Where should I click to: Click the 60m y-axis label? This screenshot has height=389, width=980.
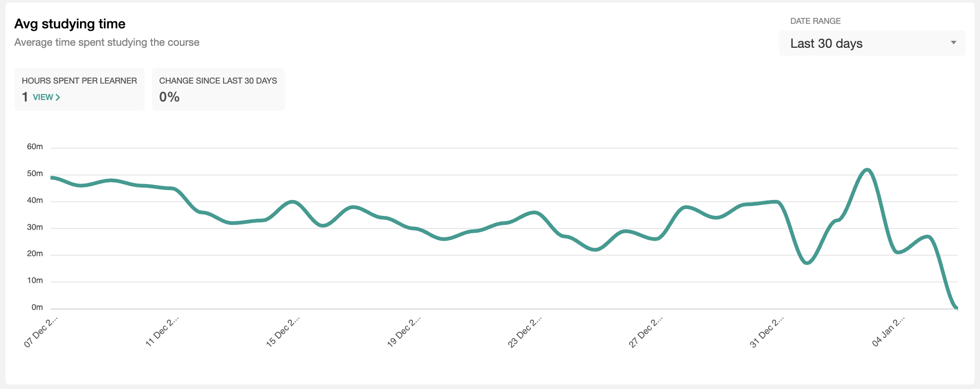tap(35, 147)
